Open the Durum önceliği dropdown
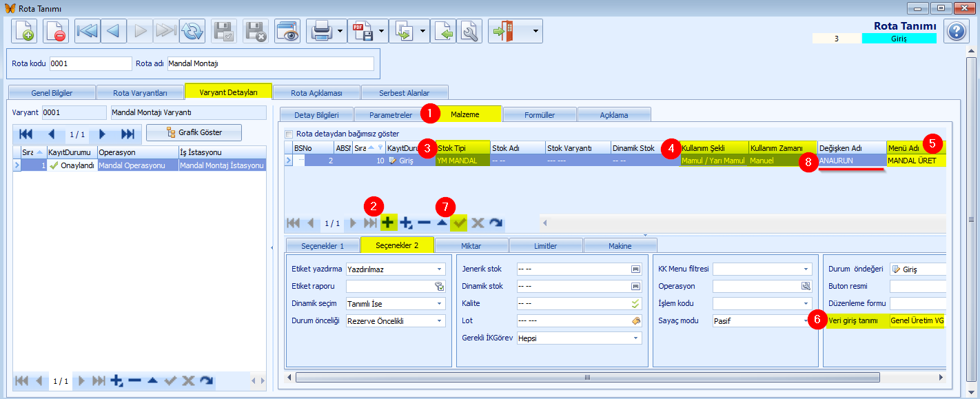The width and height of the screenshot is (980, 399). pyautogui.click(x=440, y=321)
